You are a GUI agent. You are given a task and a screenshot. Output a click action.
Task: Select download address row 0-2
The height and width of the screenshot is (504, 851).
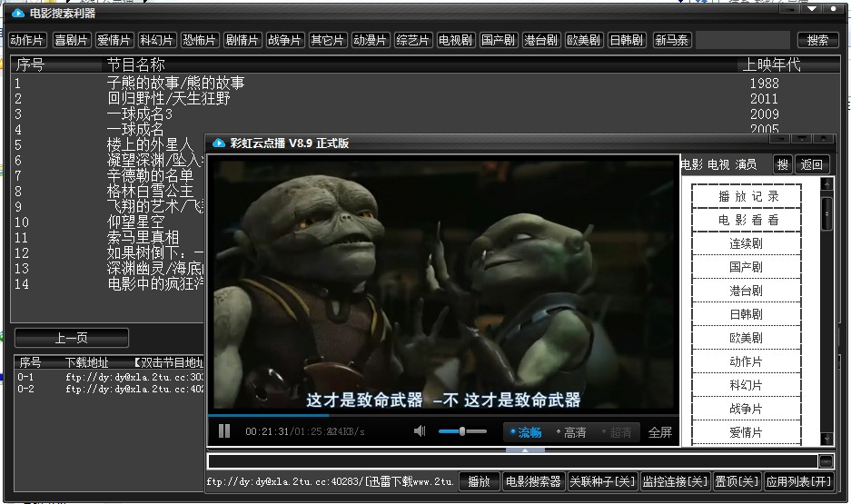pyautogui.click(x=109, y=389)
